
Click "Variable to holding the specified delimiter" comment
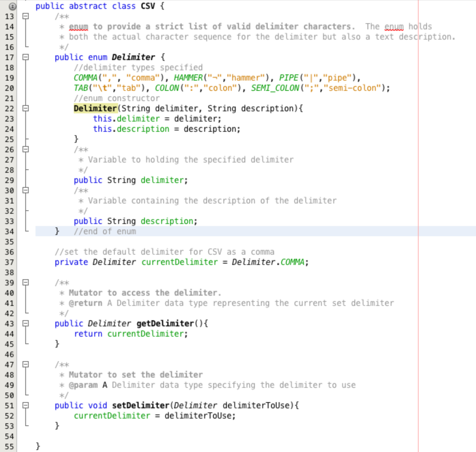[x=191, y=160]
